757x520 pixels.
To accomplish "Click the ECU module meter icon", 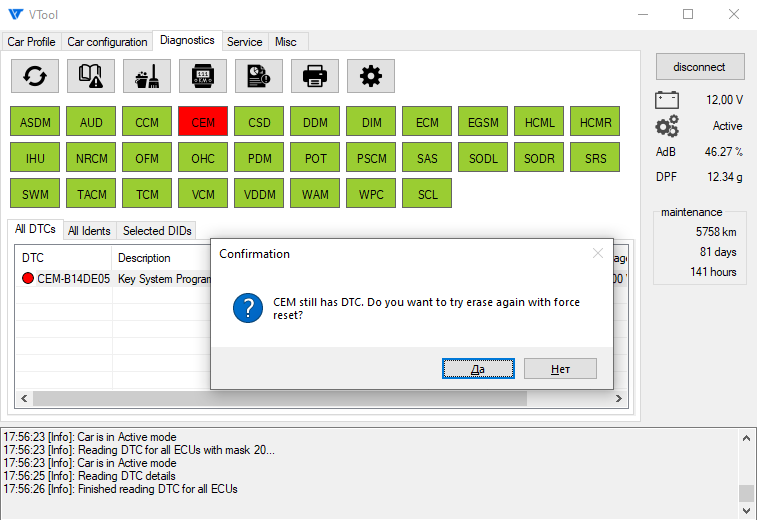I will 203,76.
